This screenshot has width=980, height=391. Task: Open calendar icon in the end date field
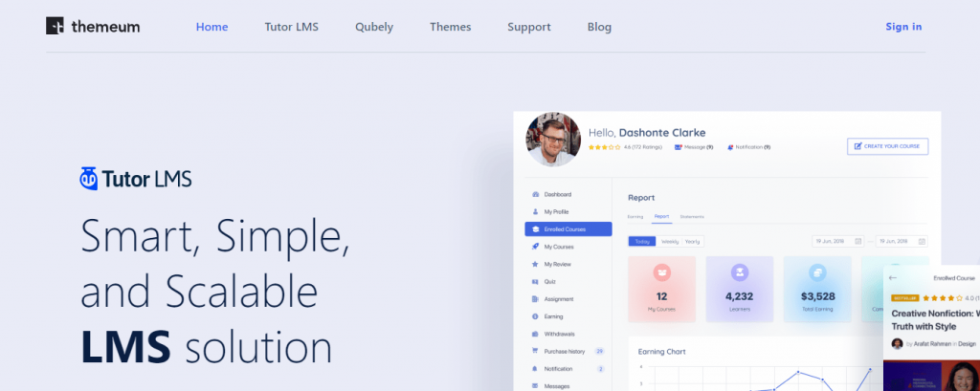pos(922,241)
